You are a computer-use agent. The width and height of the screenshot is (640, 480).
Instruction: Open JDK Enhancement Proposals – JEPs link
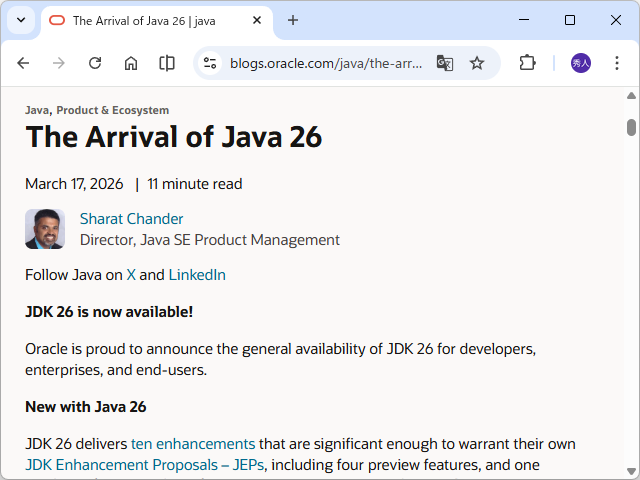coord(145,465)
